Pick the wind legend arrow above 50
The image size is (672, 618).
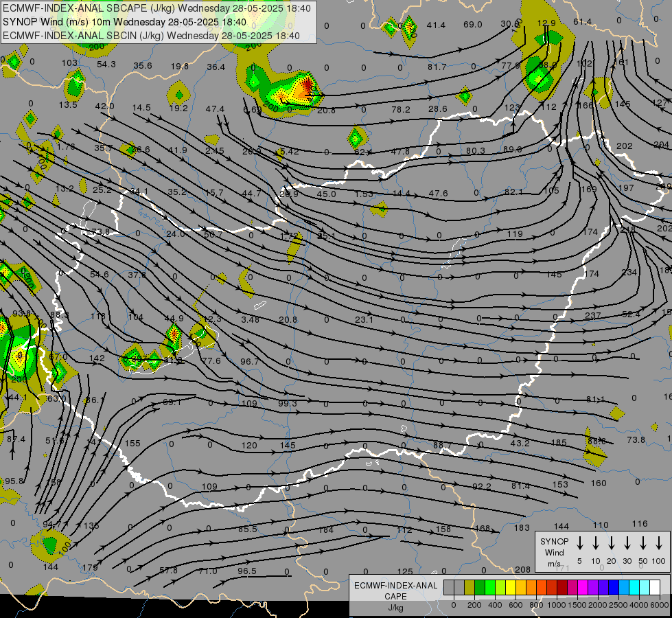[x=643, y=543]
